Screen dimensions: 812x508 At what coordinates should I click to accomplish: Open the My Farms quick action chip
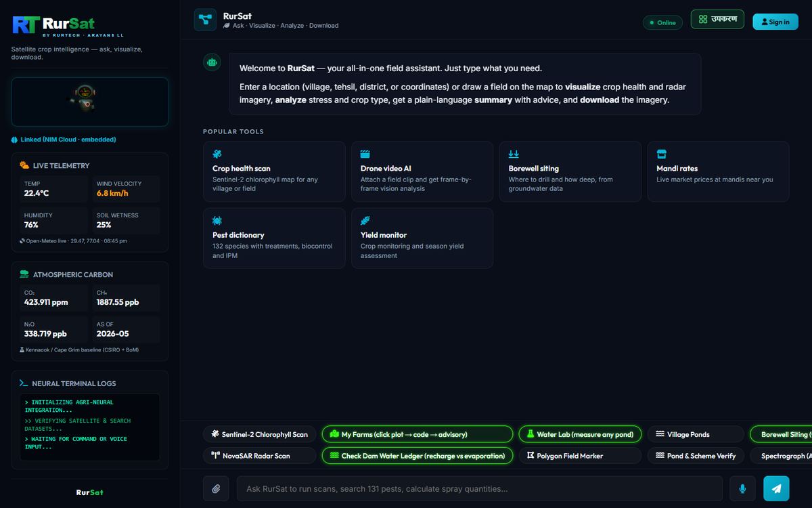point(418,434)
